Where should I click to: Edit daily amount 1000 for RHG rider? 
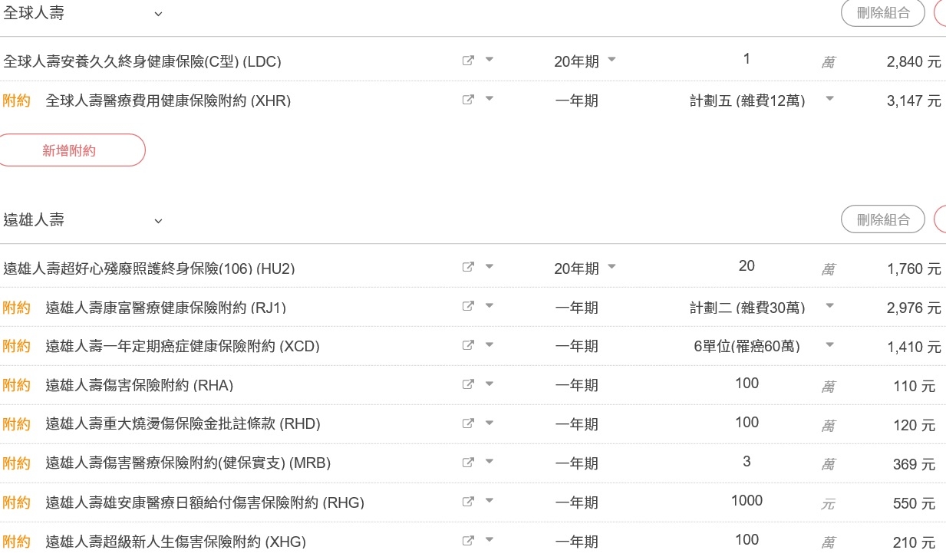point(747,500)
